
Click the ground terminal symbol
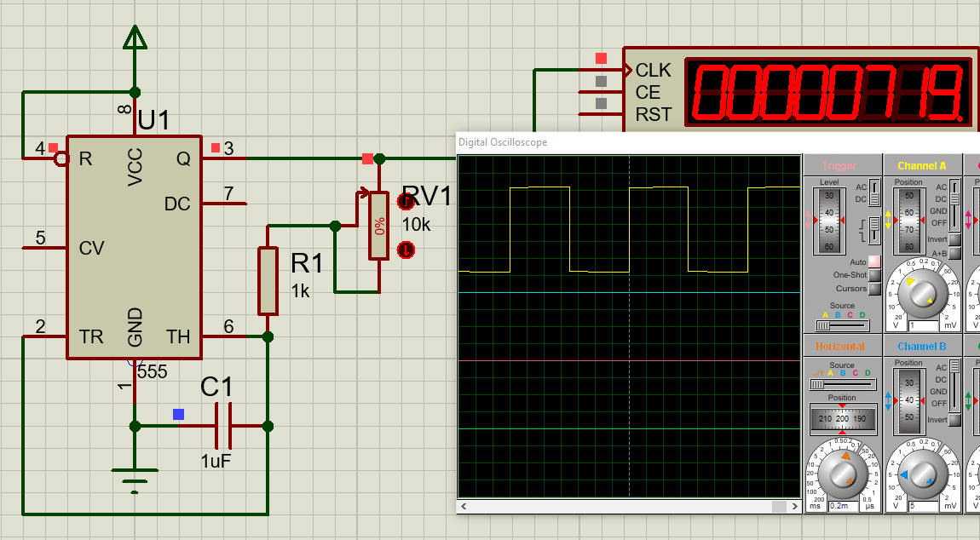click(135, 477)
